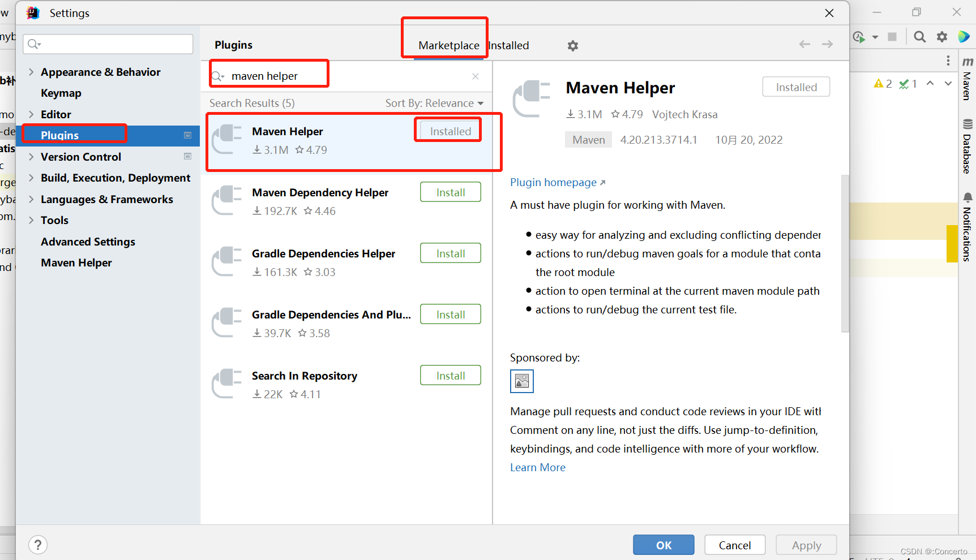Focus the settings search field
Screen dimensions: 976x560
pyautogui.click(x=108, y=44)
